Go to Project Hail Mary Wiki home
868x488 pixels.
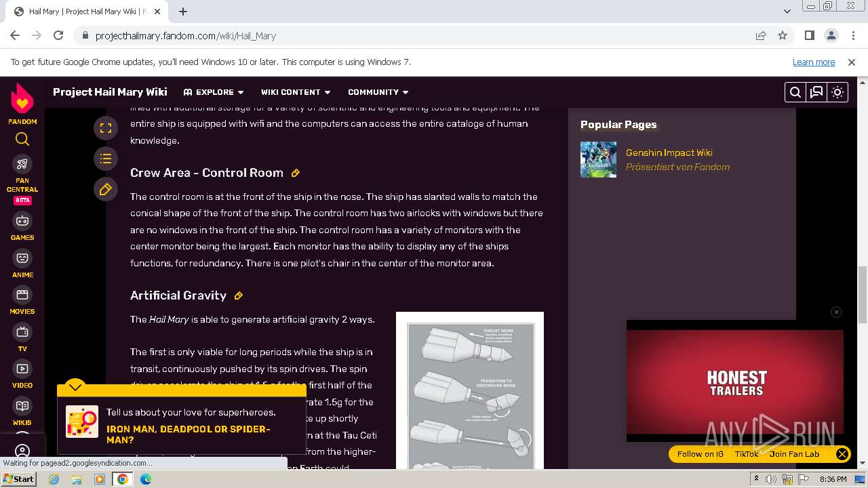click(x=110, y=92)
